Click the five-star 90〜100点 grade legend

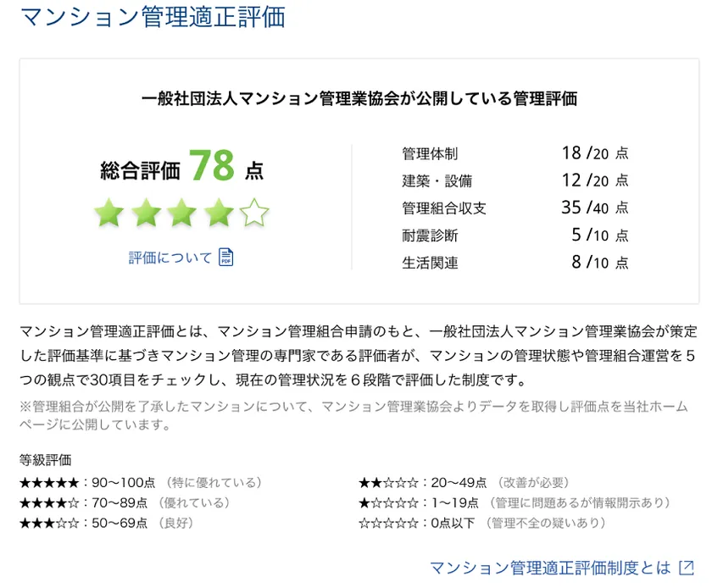(x=140, y=482)
